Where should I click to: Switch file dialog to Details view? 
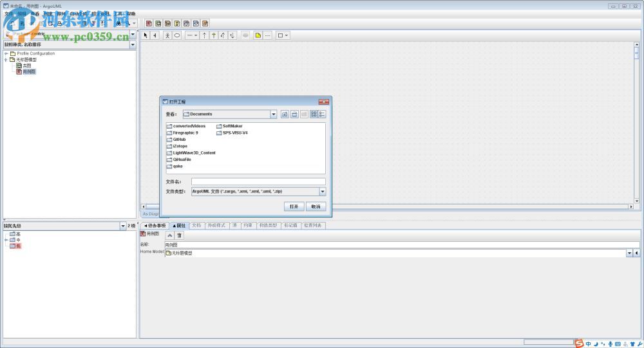322,114
